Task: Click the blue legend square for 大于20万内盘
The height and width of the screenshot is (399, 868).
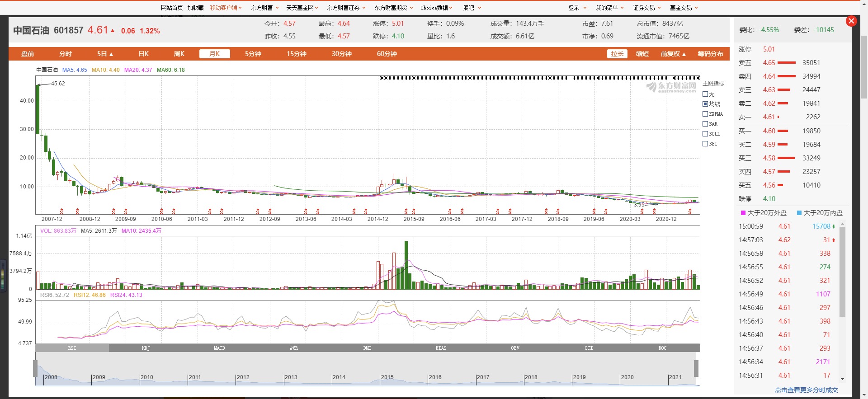Action: coord(799,213)
